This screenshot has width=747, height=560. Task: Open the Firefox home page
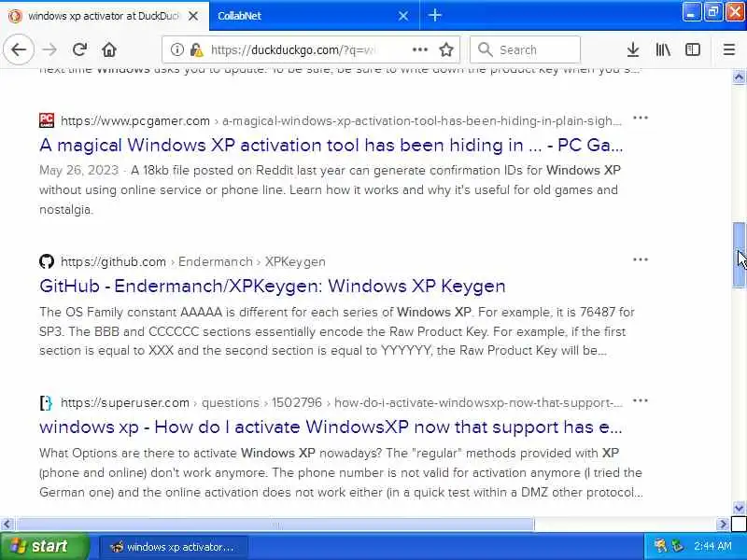109,49
